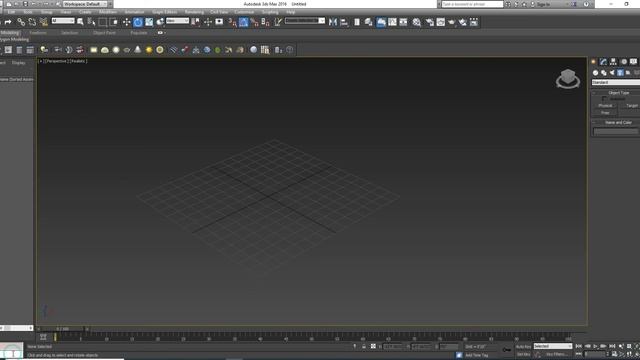Click Sign In in the title bar
The width and height of the screenshot is (640, 360).
pyautogui.click(x=543, y=4)
